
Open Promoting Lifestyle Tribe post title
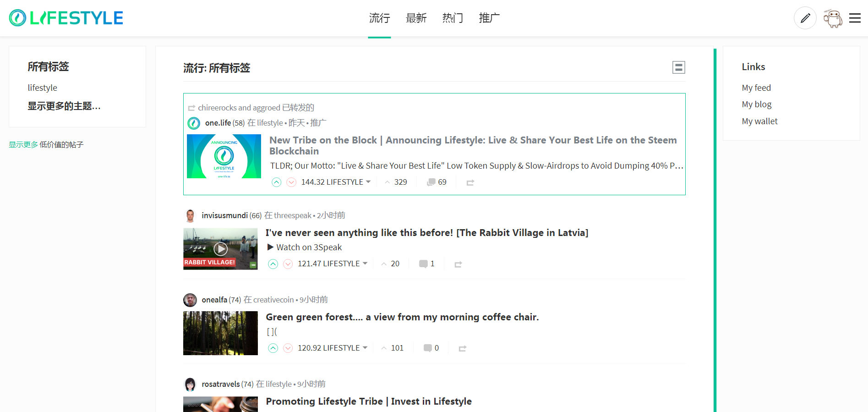click(x=369, y=401)
